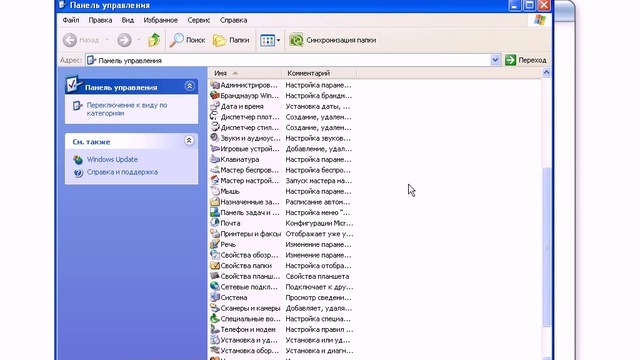This screenshot has width=640, height=360.
Task: Select the Специальные возможности icon
Action: point(215,318)
